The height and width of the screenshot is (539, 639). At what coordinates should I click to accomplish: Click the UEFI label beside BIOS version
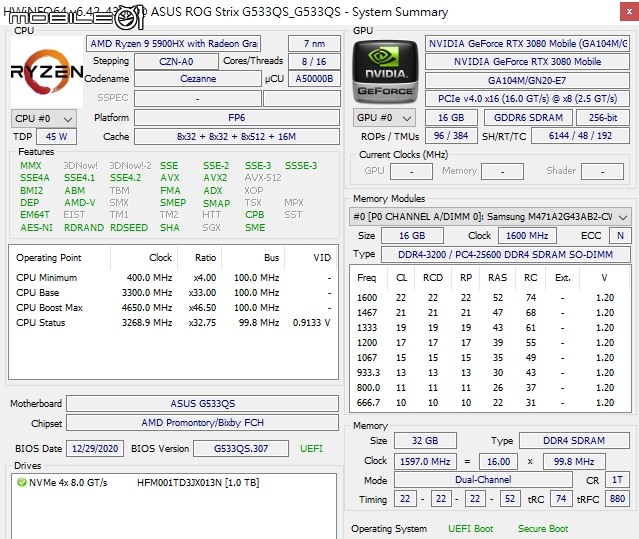pyautogui.click(x=311, y=449)
